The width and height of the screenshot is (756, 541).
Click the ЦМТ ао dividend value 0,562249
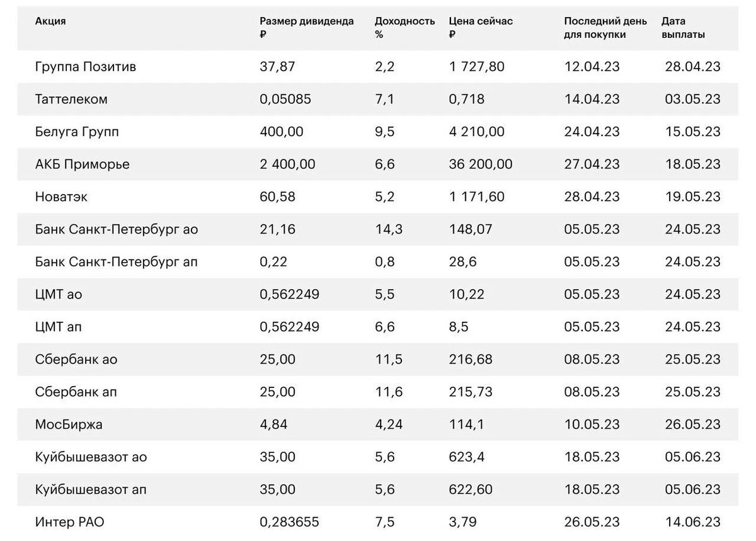[290, 295]
